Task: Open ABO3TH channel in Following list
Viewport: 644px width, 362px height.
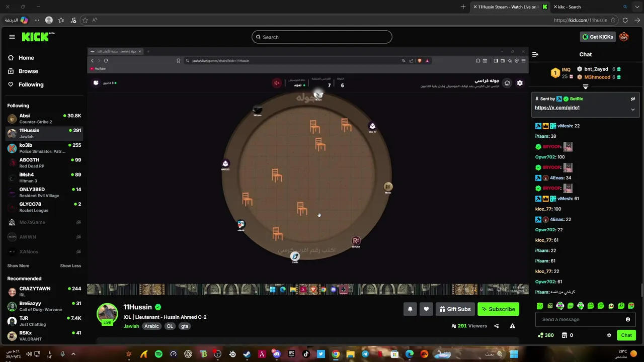Action: click(x=44, y=163)
